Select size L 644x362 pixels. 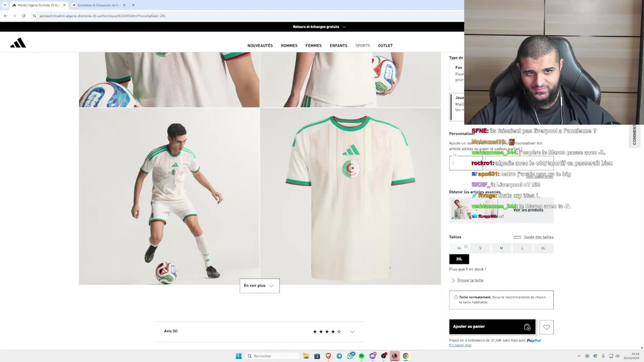522,248
